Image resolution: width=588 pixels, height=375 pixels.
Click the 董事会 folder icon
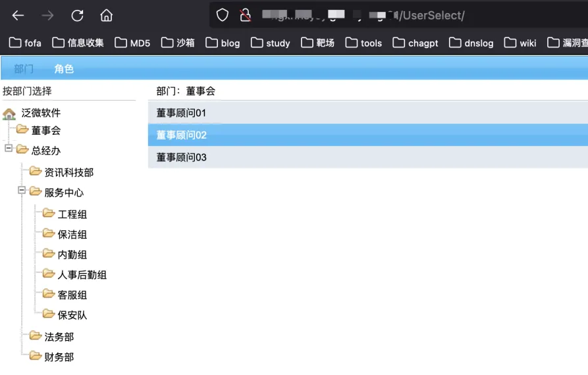(22, 129)
